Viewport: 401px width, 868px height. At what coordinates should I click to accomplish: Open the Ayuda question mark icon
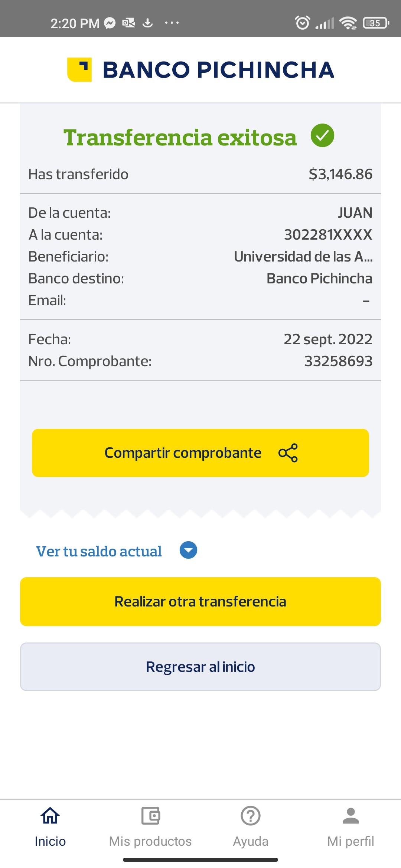coord(251,816)
